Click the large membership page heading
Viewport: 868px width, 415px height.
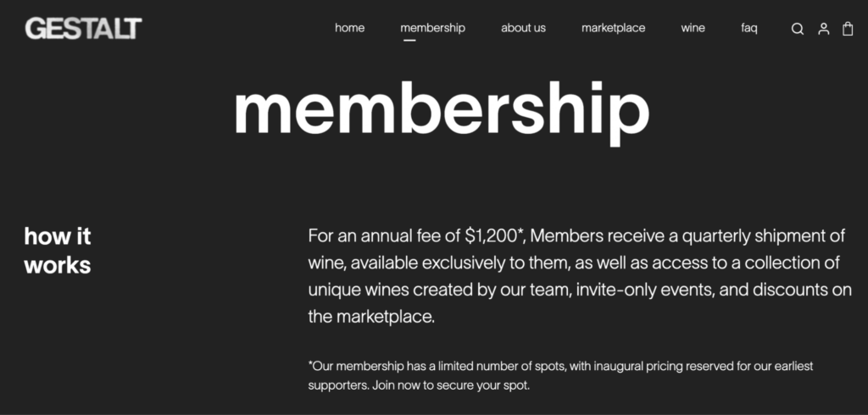tap(441, 110)
